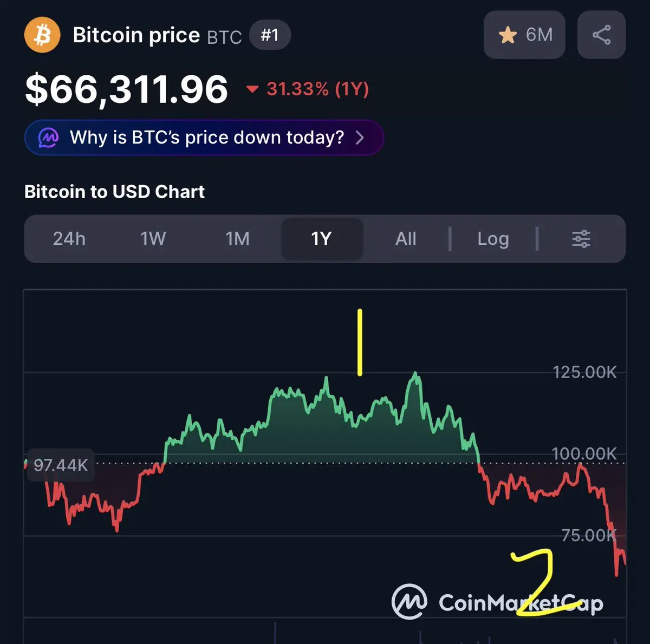
Task: Tap the star watchlist icon
Action: [x=508, y=35]
